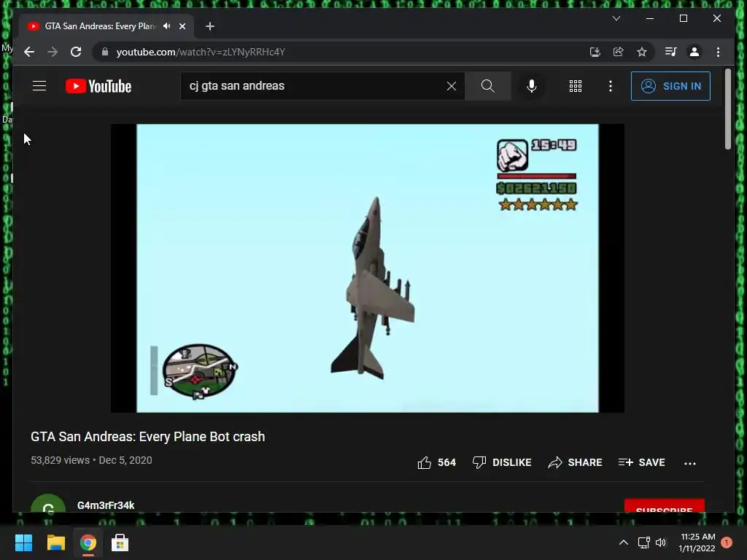Open Chrome media controls icon
The width and height of the screenshot is (747, 560).
(x=671, y=52)
